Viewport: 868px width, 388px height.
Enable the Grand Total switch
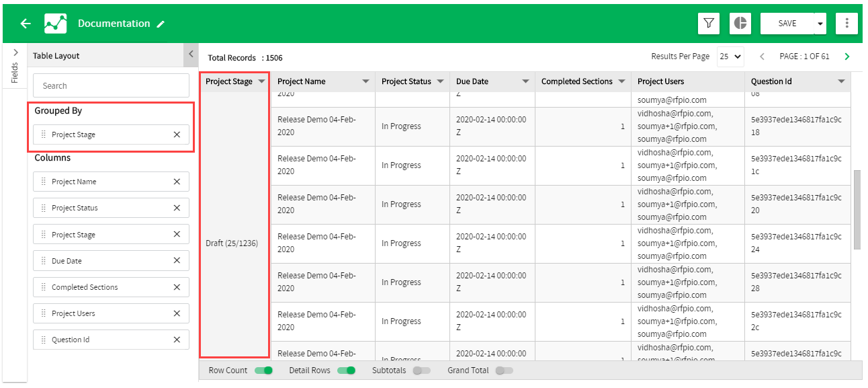pyautogui.click(x=504, y=371)
